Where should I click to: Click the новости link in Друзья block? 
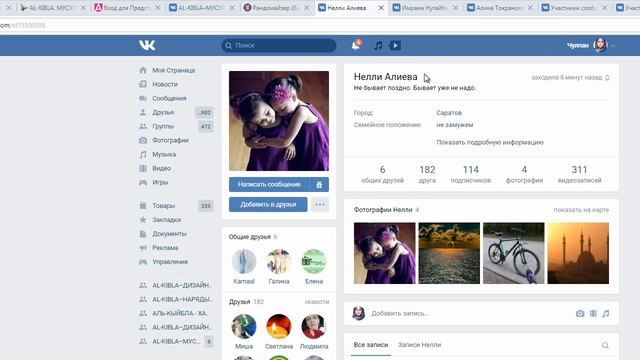click(317, 302)
